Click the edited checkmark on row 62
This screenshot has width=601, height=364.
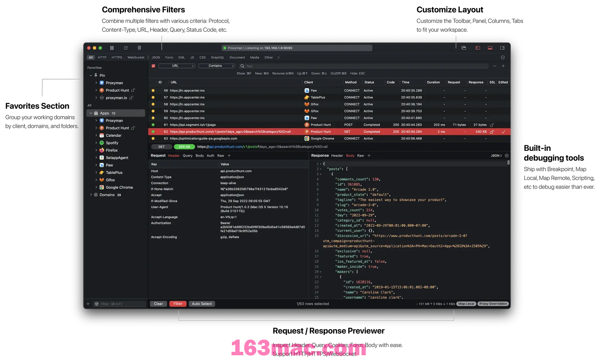(503, 132)
